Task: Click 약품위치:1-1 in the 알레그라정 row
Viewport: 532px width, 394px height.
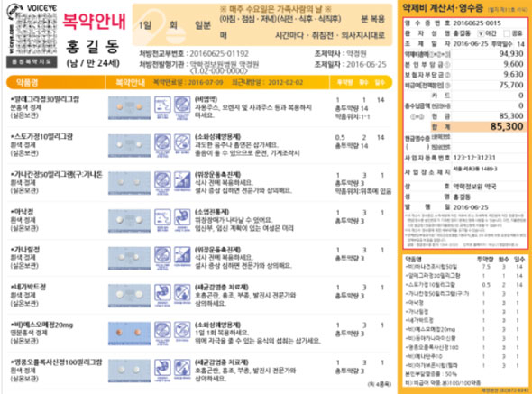Action: pyautogui.click(x=353, y=116)
